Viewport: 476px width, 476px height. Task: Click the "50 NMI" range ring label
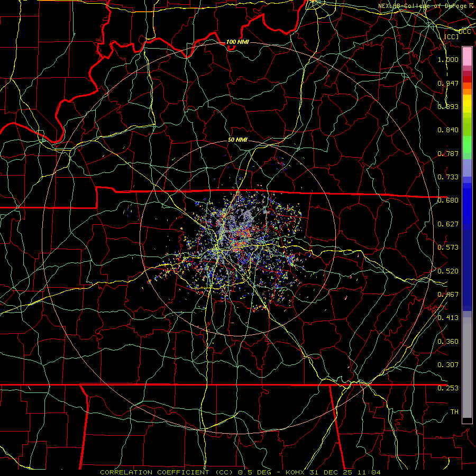pos(237,140)
